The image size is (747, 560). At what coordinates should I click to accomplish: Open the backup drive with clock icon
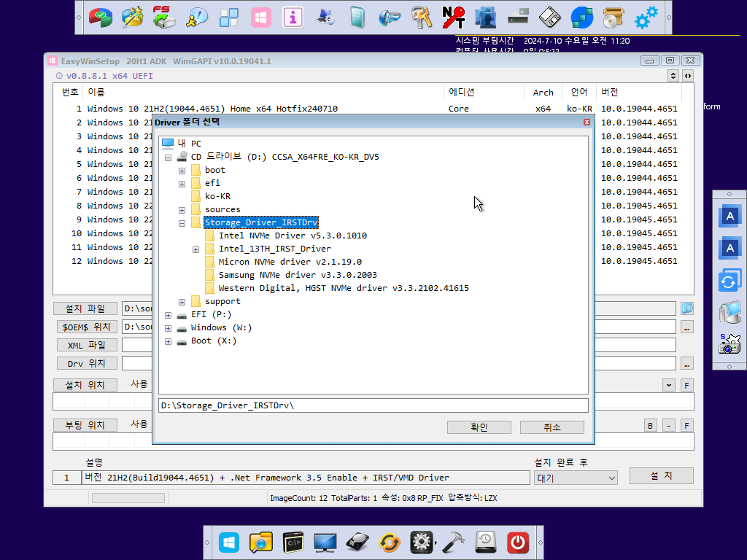485,542
